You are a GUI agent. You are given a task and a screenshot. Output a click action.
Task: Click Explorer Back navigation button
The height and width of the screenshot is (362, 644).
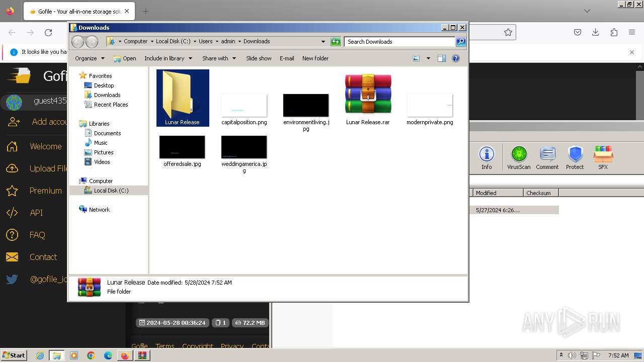[x=77, y=42]
